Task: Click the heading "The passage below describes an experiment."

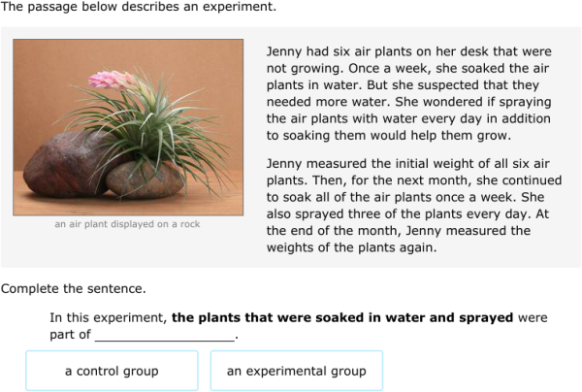Action: pos(138,8)
